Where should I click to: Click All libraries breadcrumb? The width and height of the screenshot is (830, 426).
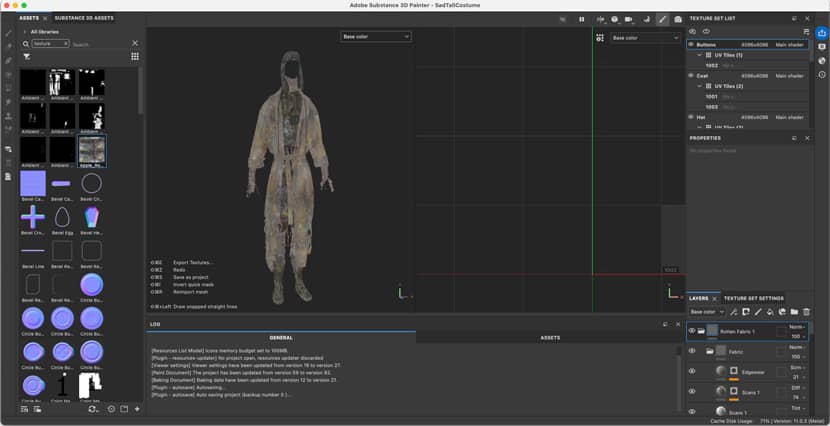click(44, 32)
